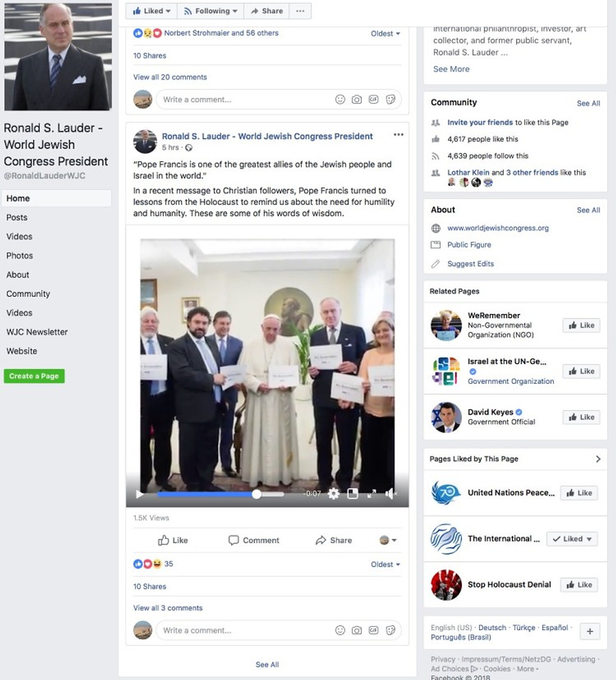Like the United Nations Peace page
The width and height of the screenshot is (616, 680).
pyautogui.click(x=579, y=493)
